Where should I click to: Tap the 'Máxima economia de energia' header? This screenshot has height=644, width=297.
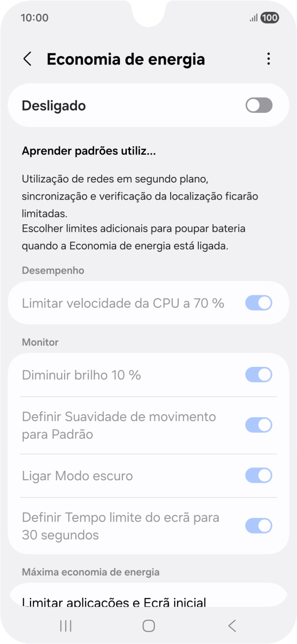(x=90, y=572)
